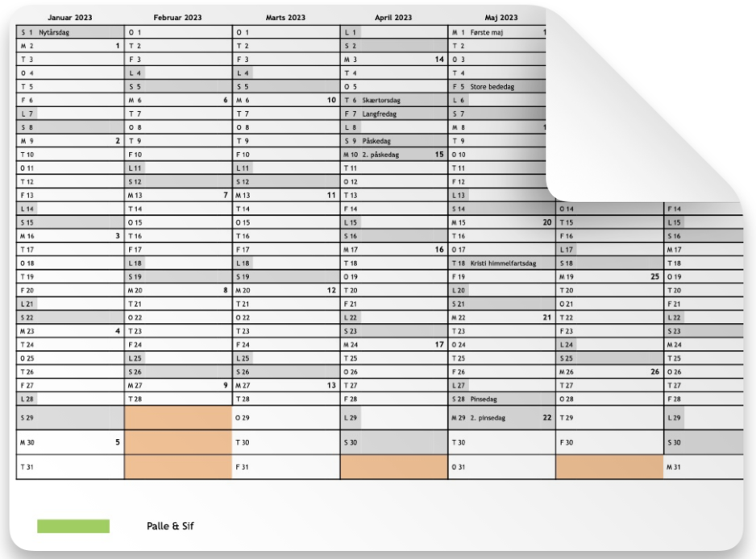Viewport: 756px width, 559px height.
Task: Click week number 6 in February
Action: click(225, 100)
